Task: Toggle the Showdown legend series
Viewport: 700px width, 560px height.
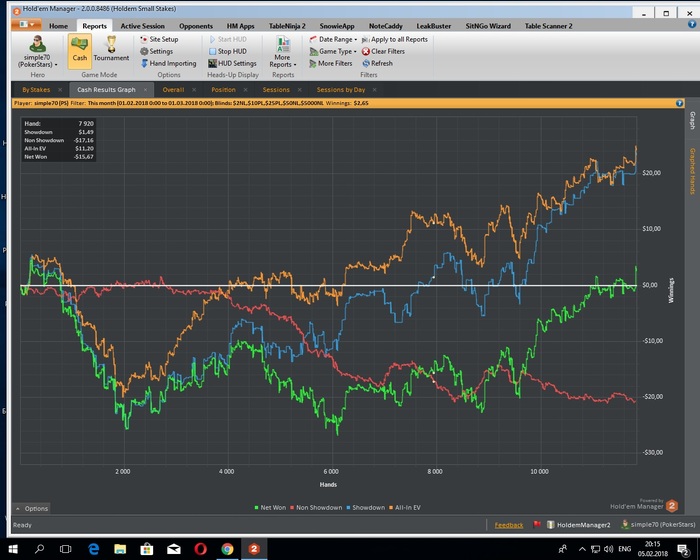Action: point(366,508)
